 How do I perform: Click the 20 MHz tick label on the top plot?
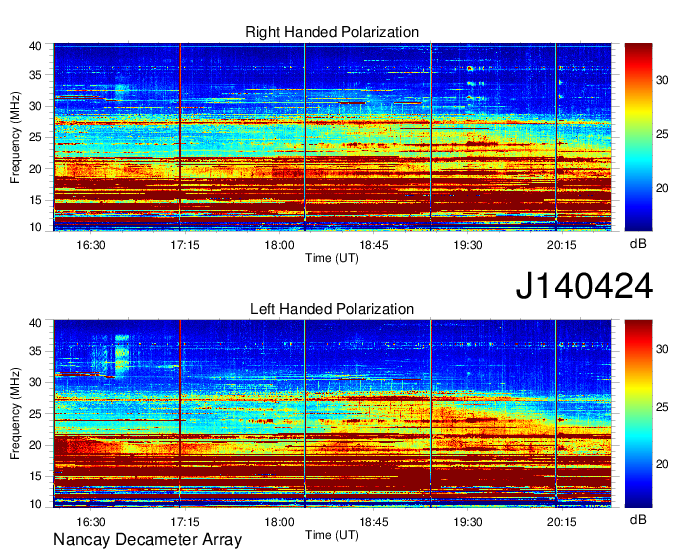(35, 169)
